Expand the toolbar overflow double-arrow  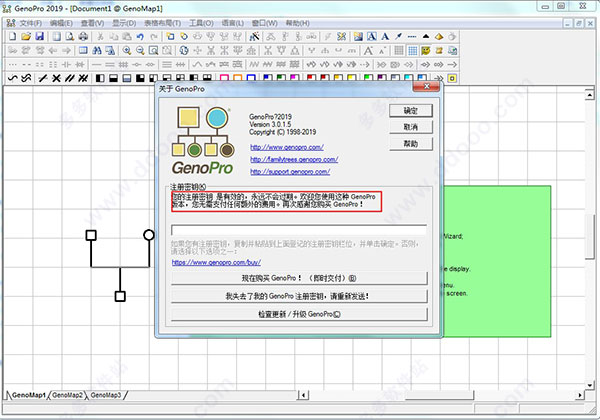[439, 78]
